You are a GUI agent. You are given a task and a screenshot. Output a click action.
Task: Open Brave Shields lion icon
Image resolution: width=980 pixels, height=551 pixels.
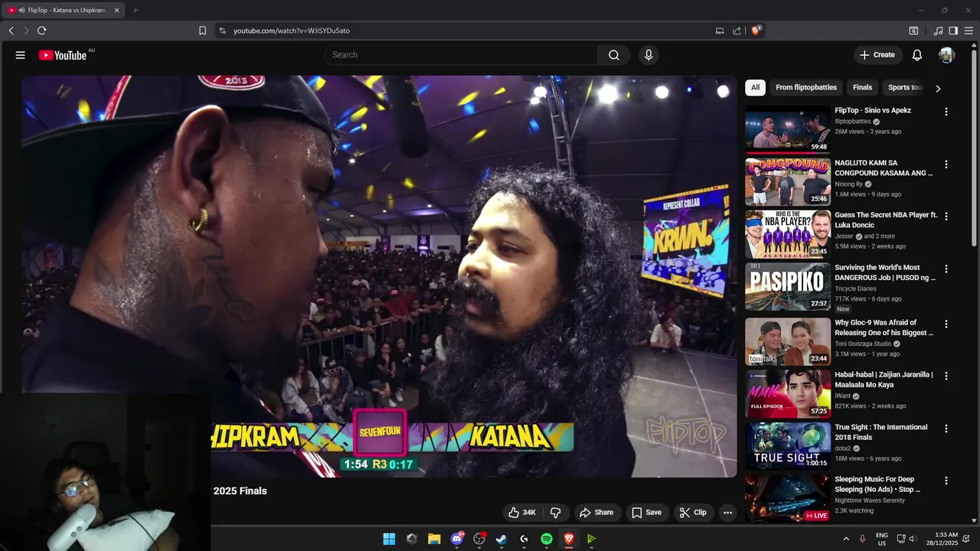(756, 31)
